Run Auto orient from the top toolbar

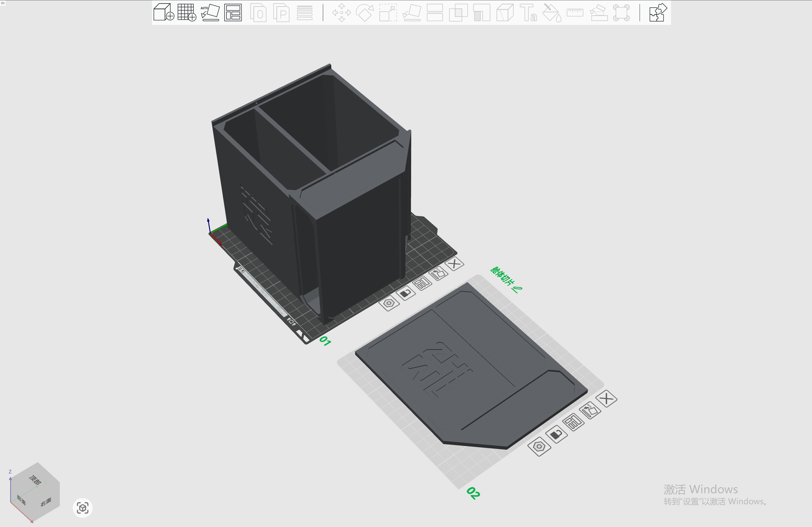coord(210,12)
